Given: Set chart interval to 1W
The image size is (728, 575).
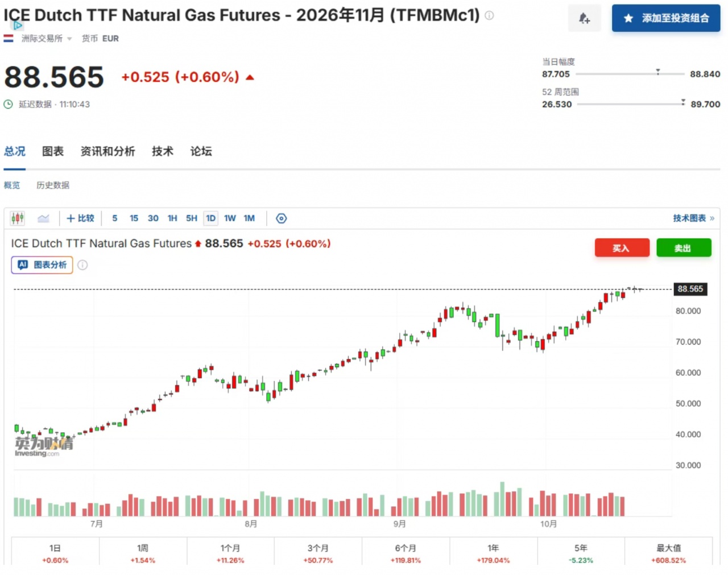Looking at the screenshot, I should pos(230,218).
